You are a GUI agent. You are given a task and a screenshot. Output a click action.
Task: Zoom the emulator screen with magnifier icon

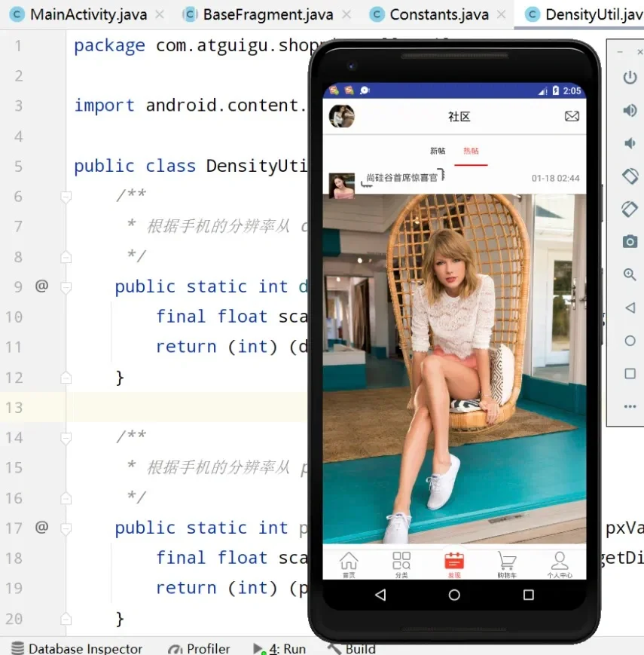630,274
